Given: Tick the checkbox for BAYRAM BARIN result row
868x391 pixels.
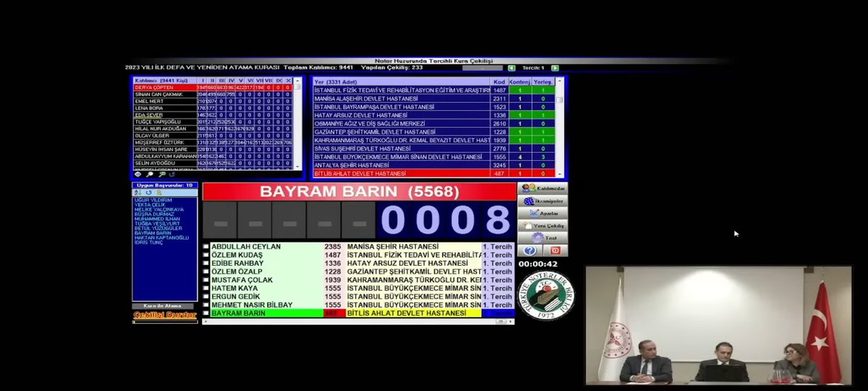Looking at the screenshot, I should (206, 314).
